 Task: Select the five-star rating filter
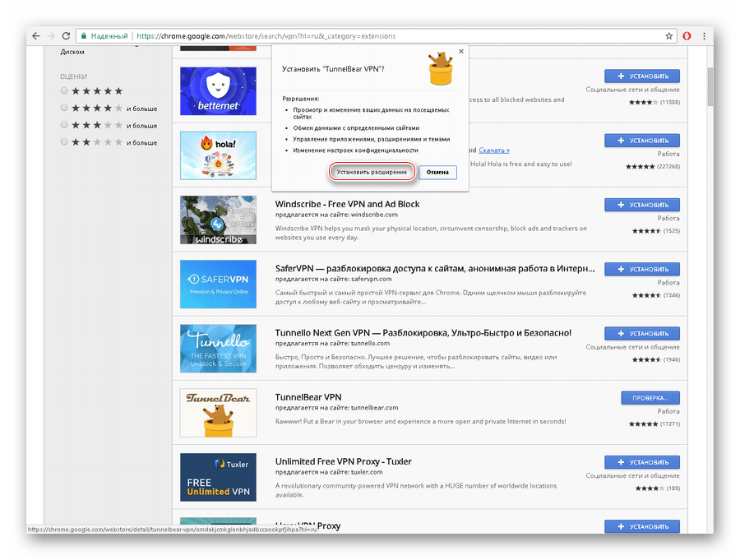point(65,91)
